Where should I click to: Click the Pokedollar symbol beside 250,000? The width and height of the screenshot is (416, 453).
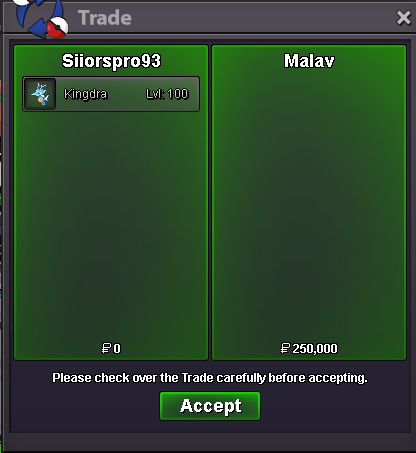click(x=285, y=349)
